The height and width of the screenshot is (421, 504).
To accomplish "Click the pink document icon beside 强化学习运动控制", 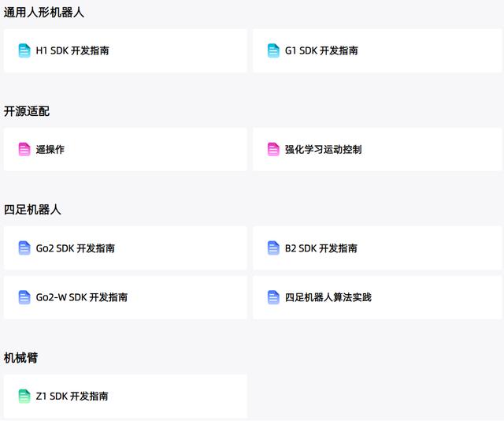I will (x=273, y=149).
